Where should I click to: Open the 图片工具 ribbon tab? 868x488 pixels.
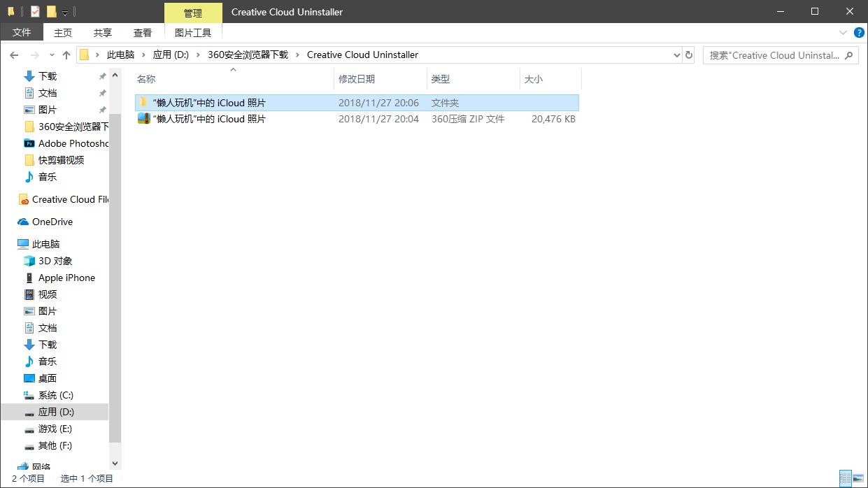pyautogui.click(x=193, y=32)
